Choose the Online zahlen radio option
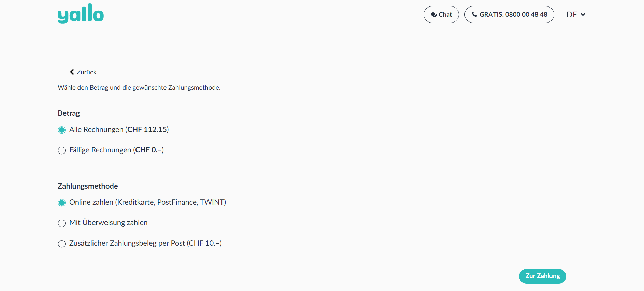The height and width of the screenshot is (291, 644). click(62, 203)
